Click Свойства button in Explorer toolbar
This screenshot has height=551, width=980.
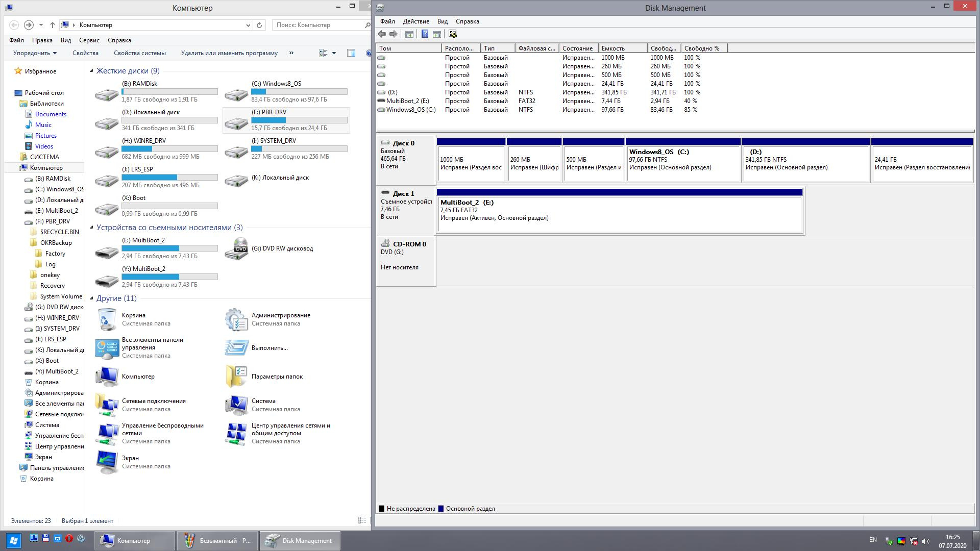85,53
